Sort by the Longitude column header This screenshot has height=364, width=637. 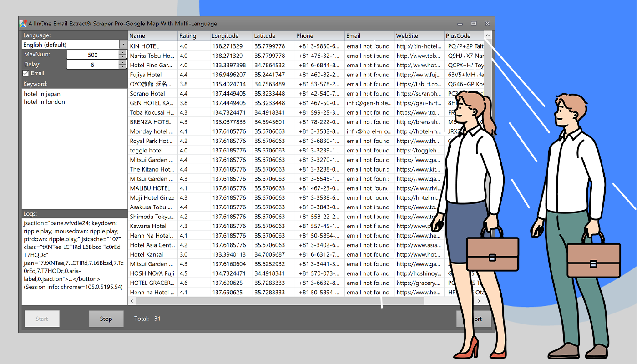point(232,36)
